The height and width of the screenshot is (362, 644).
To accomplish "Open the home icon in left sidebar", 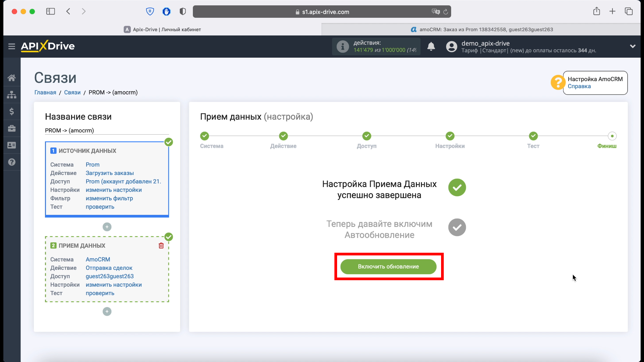I will coord(12,78).
